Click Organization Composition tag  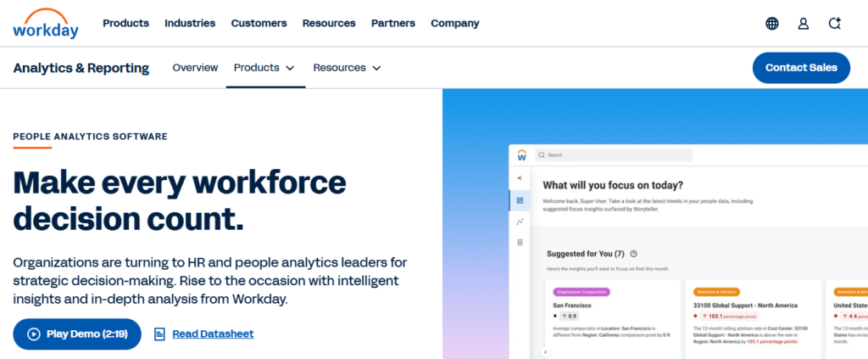[x=581, y=292]
